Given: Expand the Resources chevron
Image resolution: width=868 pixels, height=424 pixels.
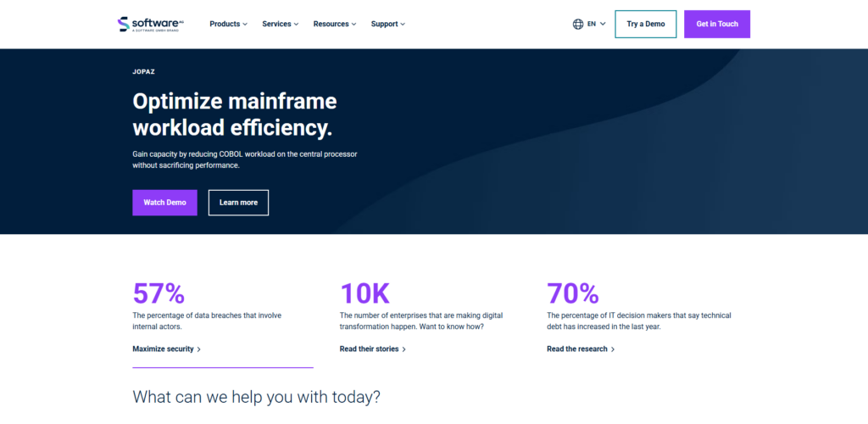Looking at the screenshot, I should pos(353,25).
